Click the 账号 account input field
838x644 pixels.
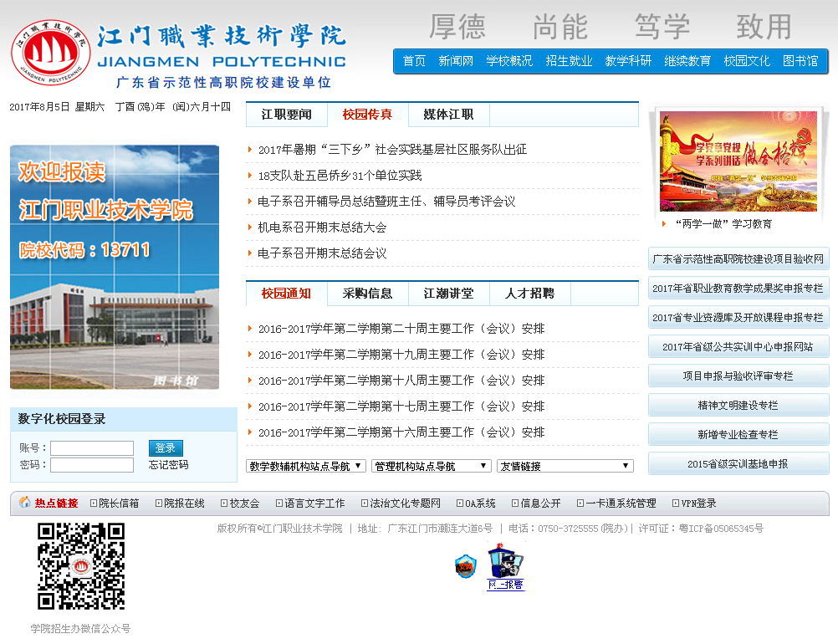[x=92, y=448]
